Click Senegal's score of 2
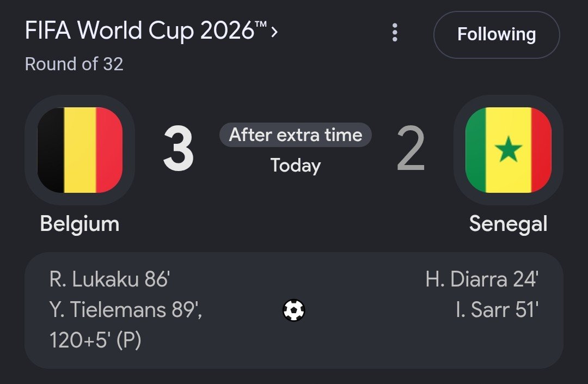The image size is (588, 384). pyautogui.click(x=411, y=149)
